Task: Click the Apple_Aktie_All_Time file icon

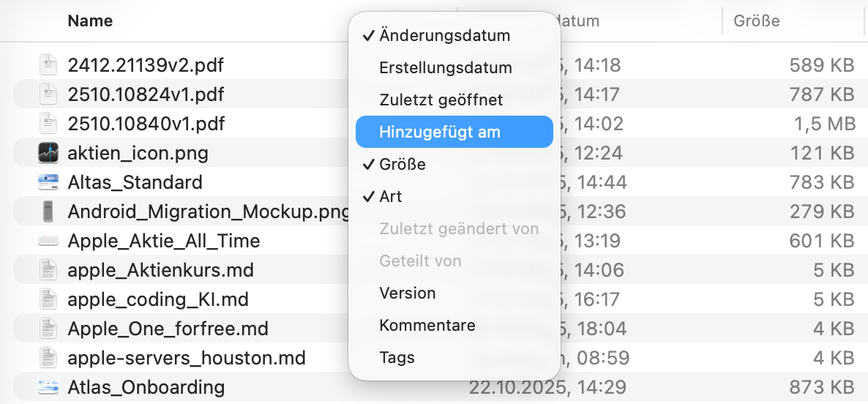Action: (x=48, y=241)
